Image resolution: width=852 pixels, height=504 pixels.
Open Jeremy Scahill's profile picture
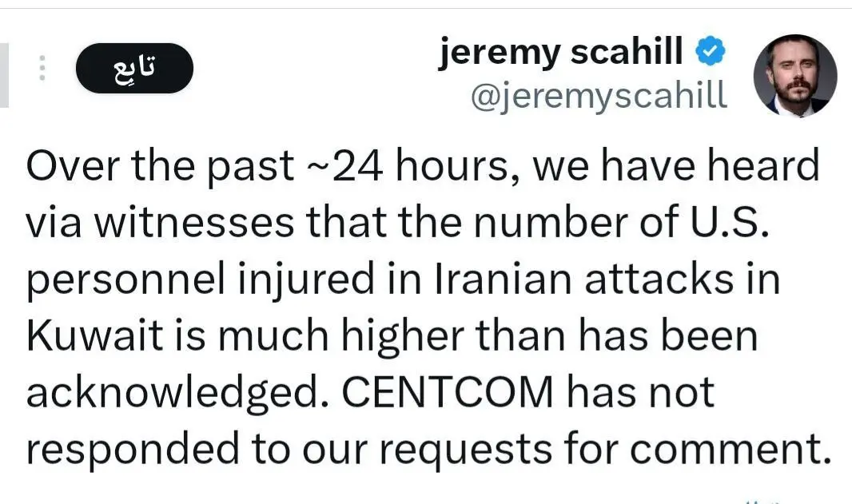(x=794, y=77)
